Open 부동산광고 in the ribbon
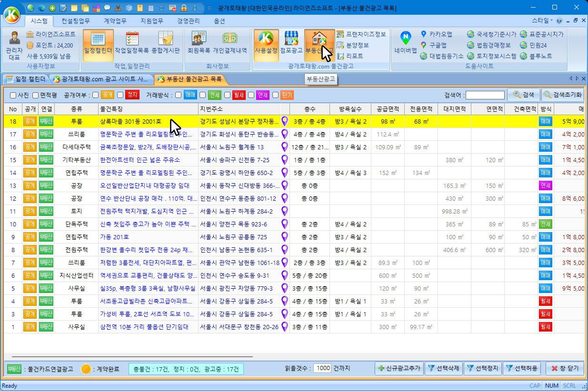588x391 pixels. click(x=319, y=45)
